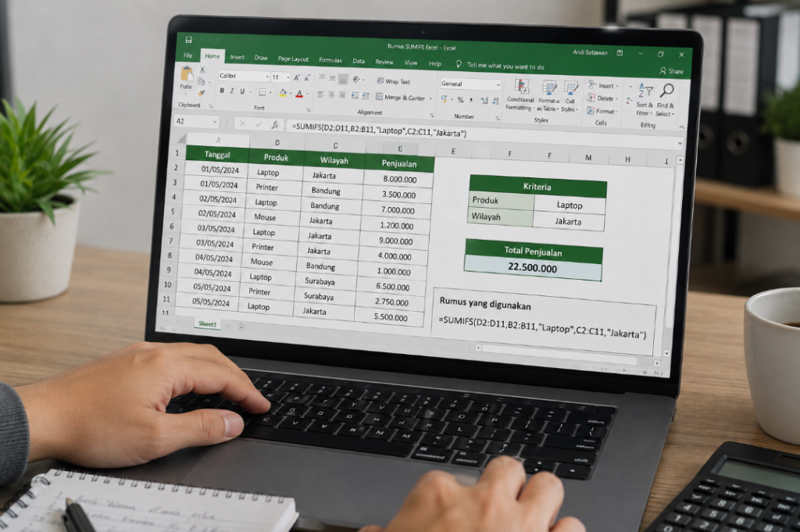Open the General number format dropdown

tap(498, 84)
